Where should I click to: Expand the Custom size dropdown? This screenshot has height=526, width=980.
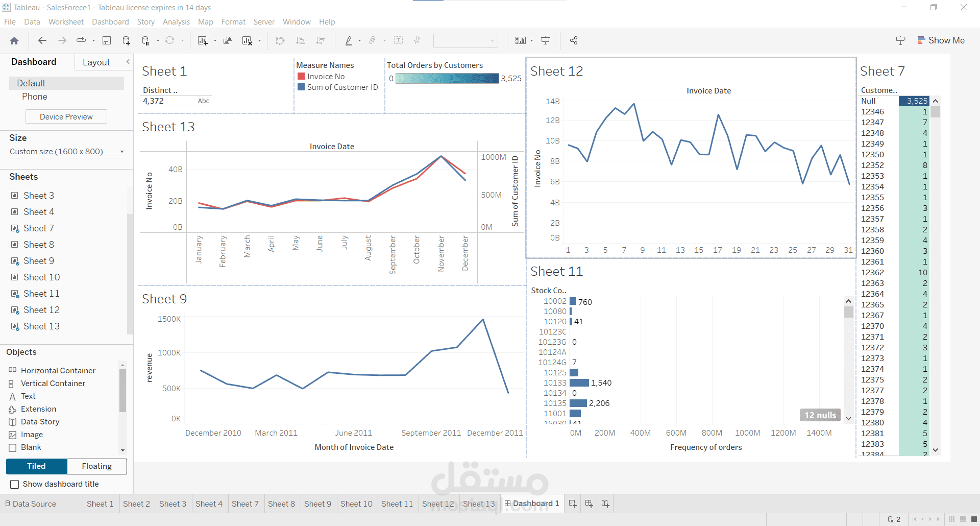[67, 152]
